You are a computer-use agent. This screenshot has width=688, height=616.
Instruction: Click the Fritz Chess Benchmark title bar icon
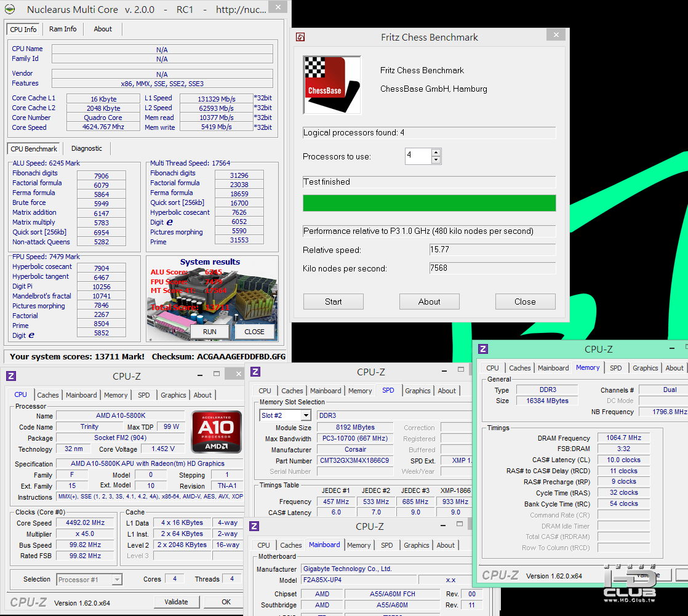click(300, 38)
